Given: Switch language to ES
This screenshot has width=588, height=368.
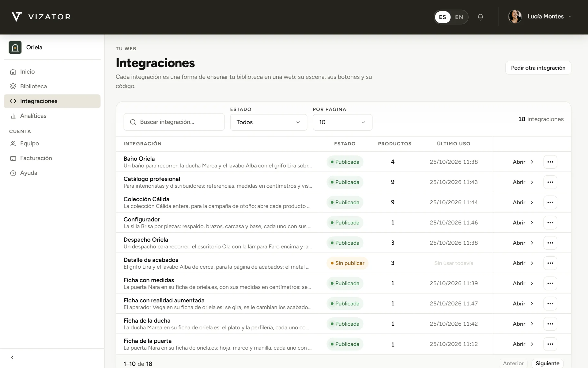Looking at the screenshot, I should coord(443,17).
